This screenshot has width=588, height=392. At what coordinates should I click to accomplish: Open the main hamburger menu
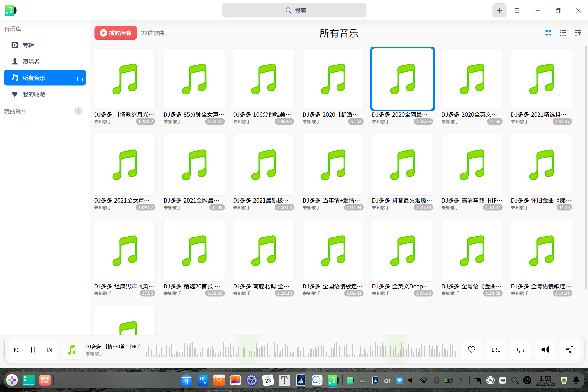point(517,10)
